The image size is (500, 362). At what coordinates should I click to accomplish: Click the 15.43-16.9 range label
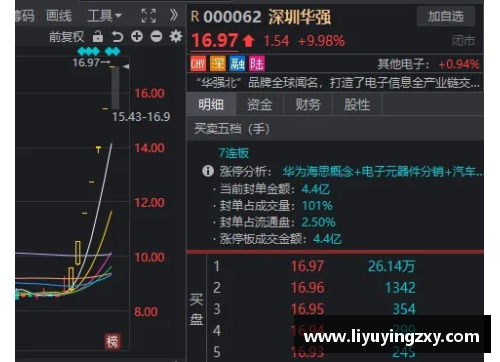pyautogui.click(x=141, y=117)
